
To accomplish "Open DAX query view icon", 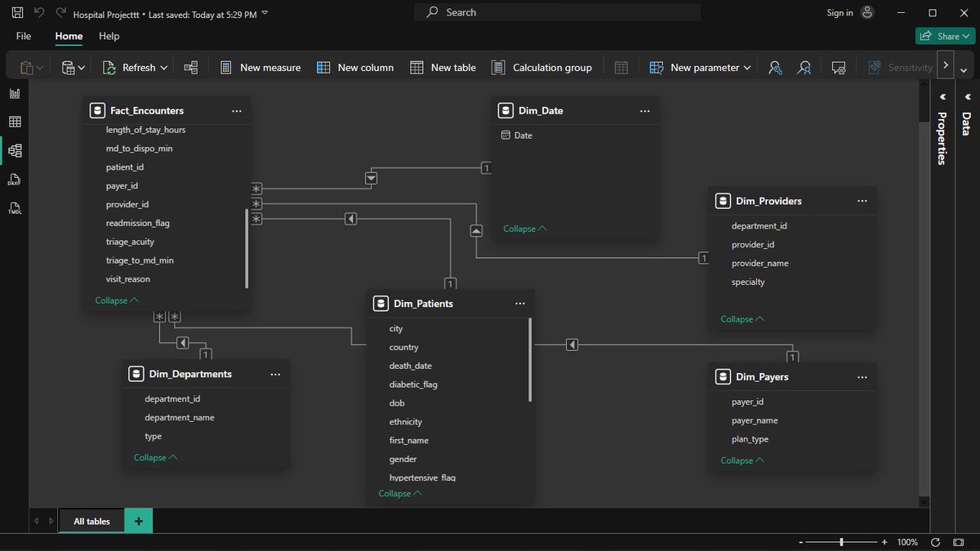I will pyautogui.click(x=15, y=180).
